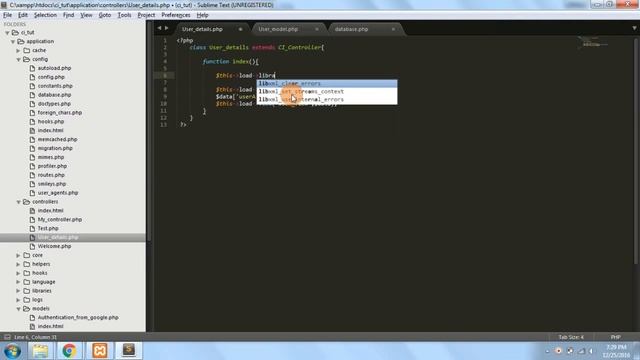Expand the core folder
Image resolution: width=640 pixels, height=360 pixels.
(18, 256)
